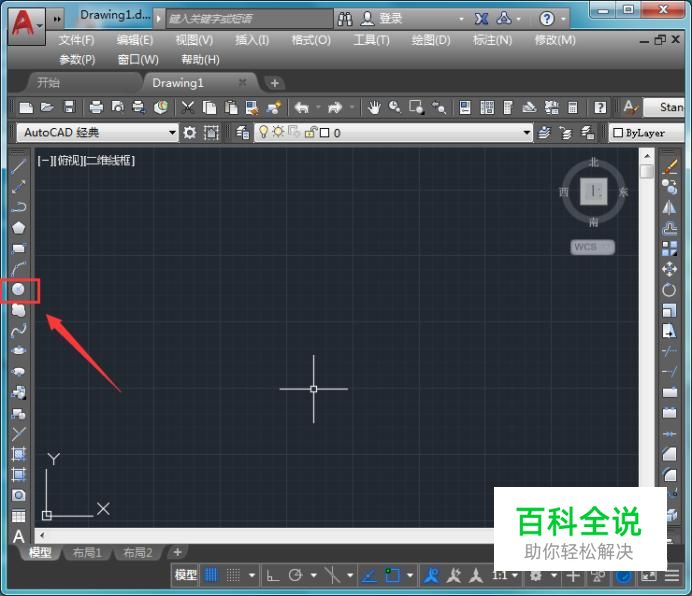Open the 修改(M) menu
Screen dimensions: 692x596
(555, 40)
